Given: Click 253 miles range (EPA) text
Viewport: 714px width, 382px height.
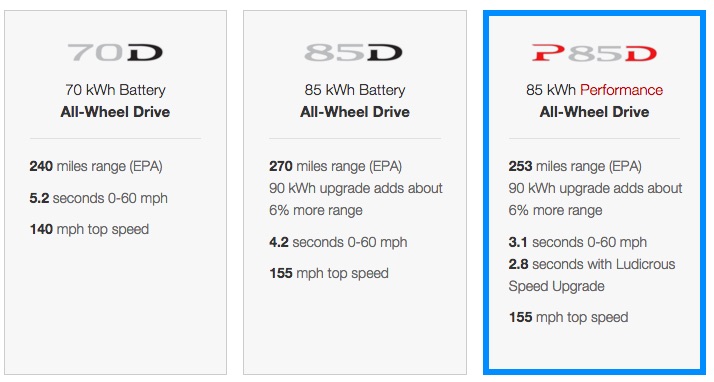Looking at the screenshot, I should [x=575, y=166].
